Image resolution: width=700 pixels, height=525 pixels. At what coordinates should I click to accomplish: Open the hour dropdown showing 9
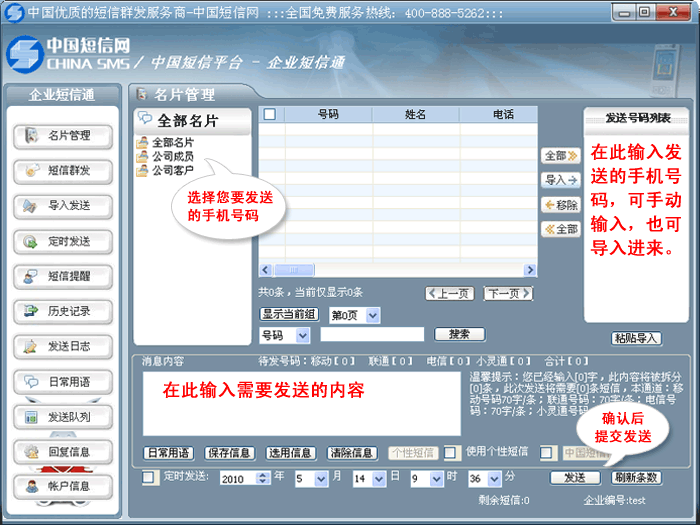(x=437, y=479)
